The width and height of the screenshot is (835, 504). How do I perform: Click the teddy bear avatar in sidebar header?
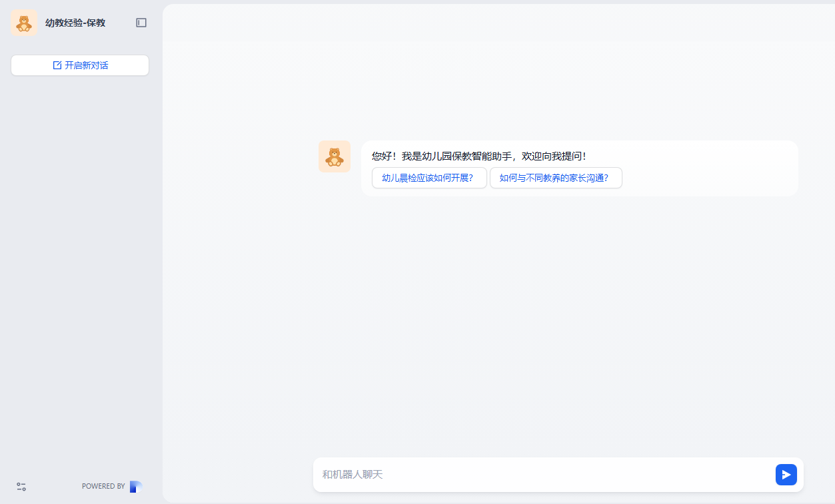(23, 22)
